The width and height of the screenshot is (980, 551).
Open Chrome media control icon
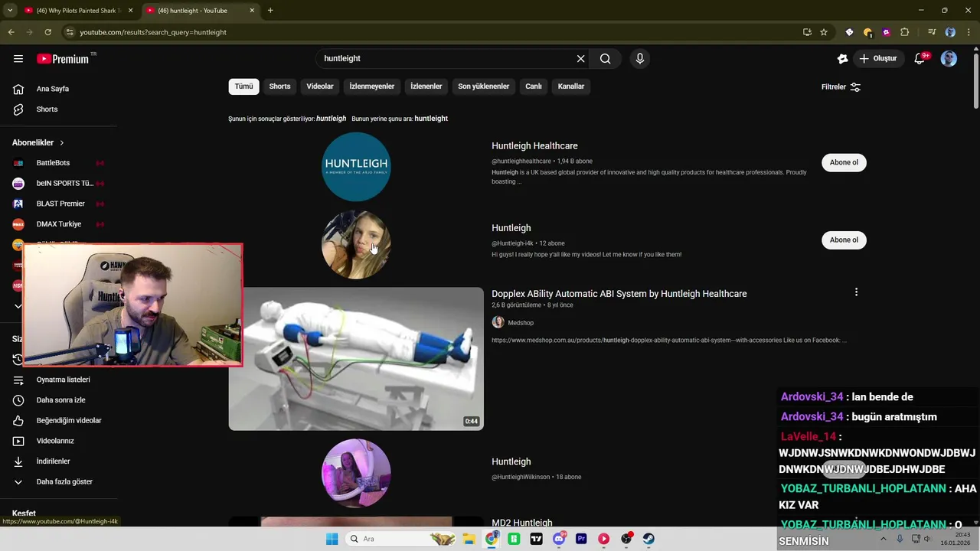click(x=932, y=32)
